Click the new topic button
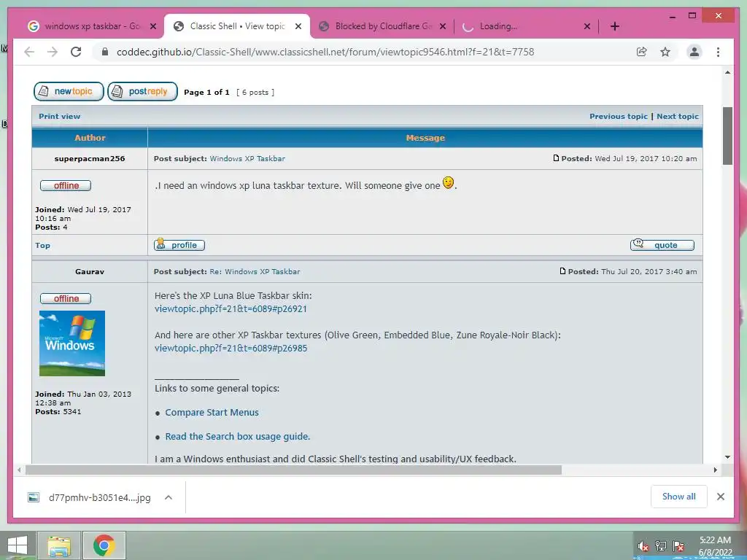The width and height of the screenshot is (747, 560). (x=69, y=91)
